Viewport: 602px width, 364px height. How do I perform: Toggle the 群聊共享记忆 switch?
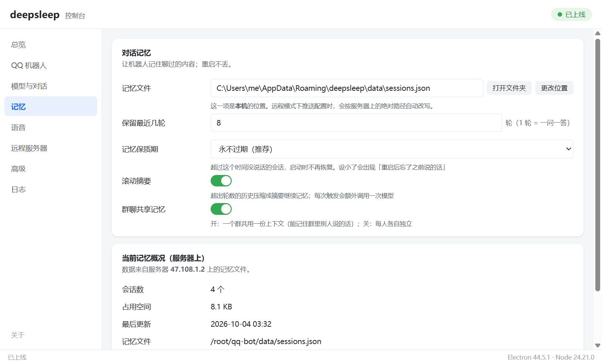221,209
